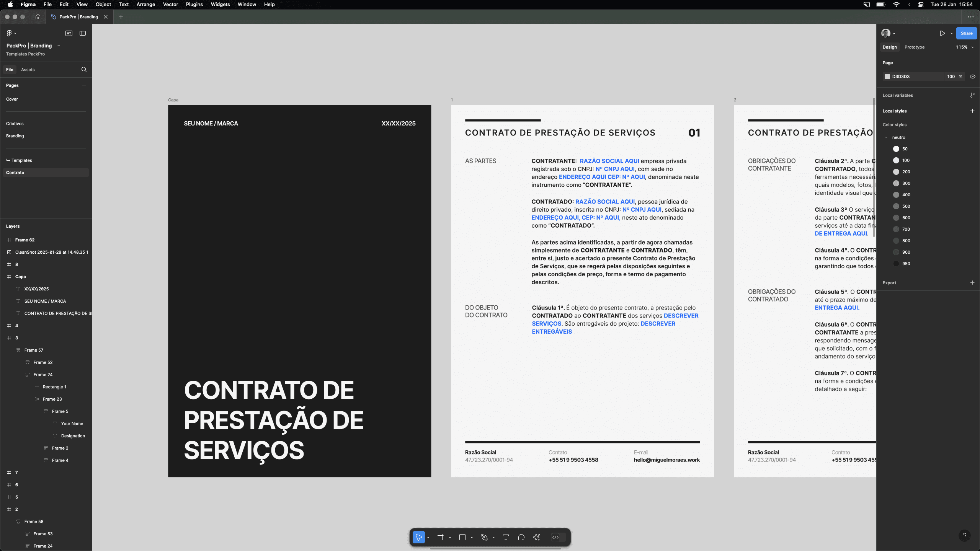Image resolution: width=980 pixels, height=551 pixels.
Task: Select the neutro 500 color swatch
Action: pyautogui.click(x=896, y=206)
